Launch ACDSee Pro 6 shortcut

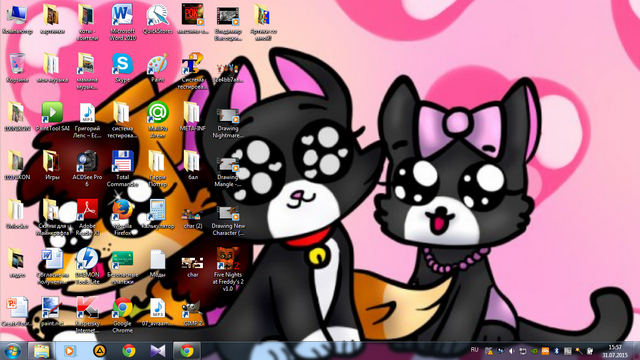87,169
